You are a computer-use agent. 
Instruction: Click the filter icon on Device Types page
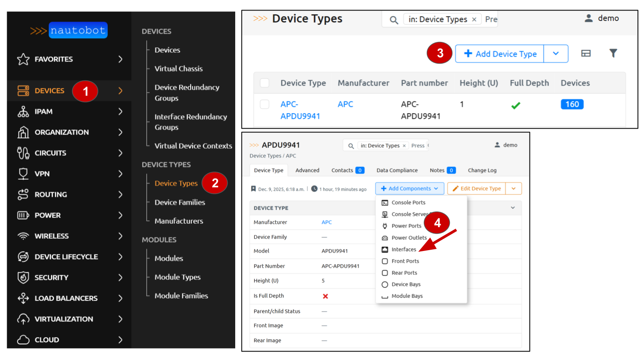tap(613, 53)
